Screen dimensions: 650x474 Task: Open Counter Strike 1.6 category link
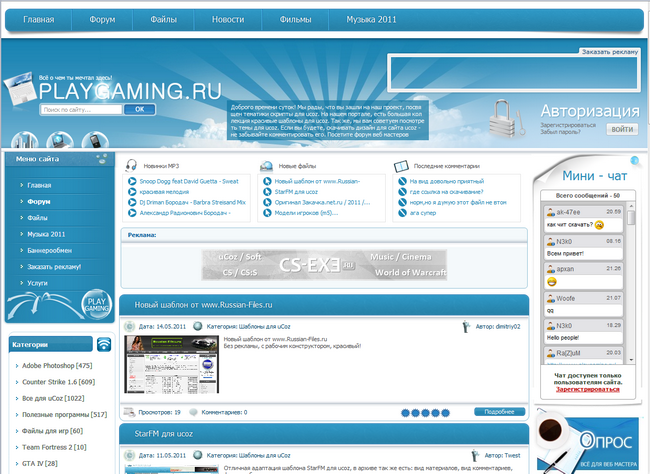58,382
